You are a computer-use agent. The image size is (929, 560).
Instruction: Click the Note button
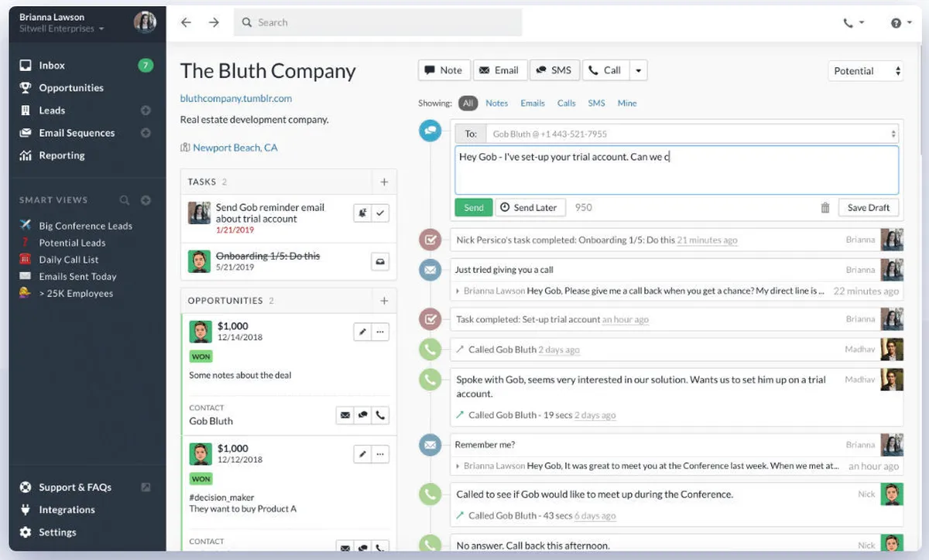pyautogui.click(x=444, y=70)
